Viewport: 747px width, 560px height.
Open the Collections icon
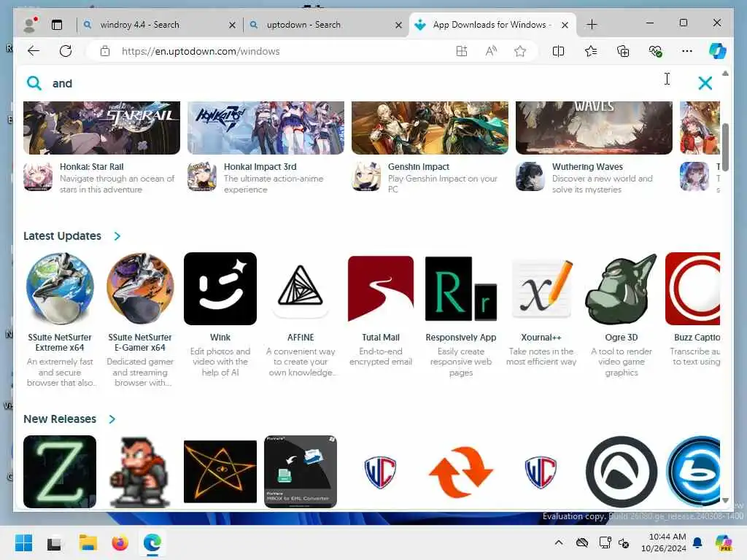623,51
